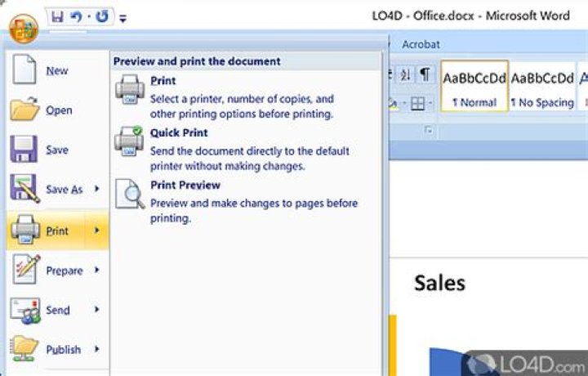Click the Print option printer icon

click(130, 89)
